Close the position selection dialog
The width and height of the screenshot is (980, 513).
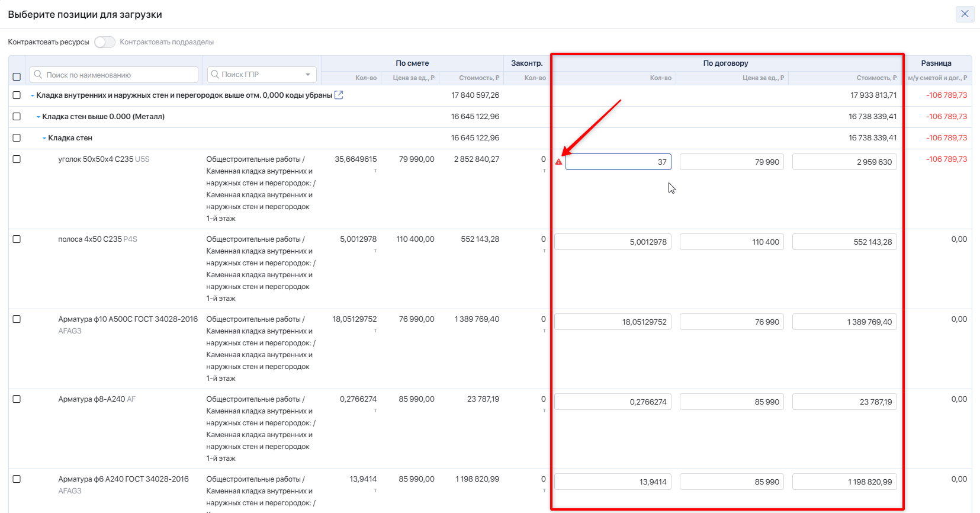coord(965,14)
